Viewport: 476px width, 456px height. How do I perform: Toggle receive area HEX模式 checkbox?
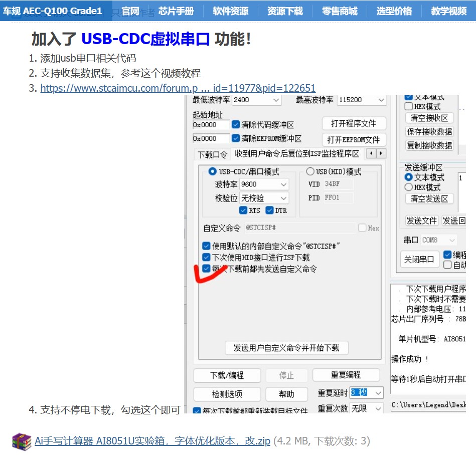(409, 106)
